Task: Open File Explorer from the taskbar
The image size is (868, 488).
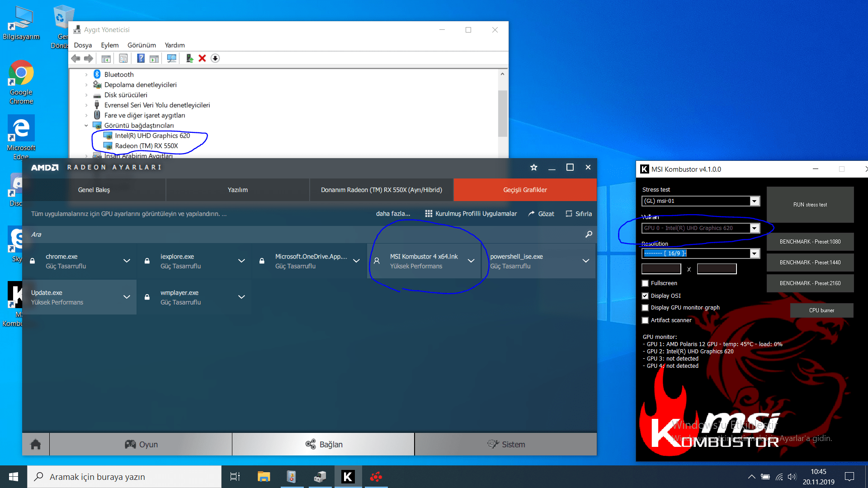Action: (x=264, y=477)
